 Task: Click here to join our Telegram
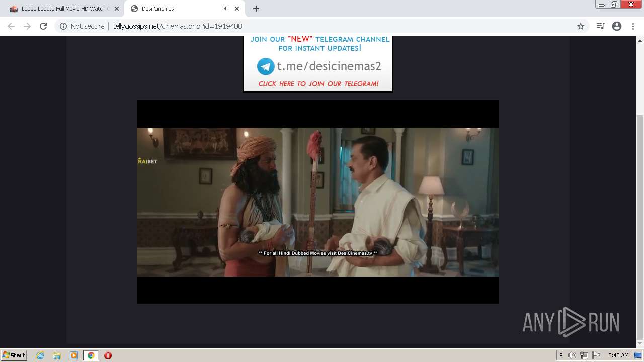pos(318,84)
